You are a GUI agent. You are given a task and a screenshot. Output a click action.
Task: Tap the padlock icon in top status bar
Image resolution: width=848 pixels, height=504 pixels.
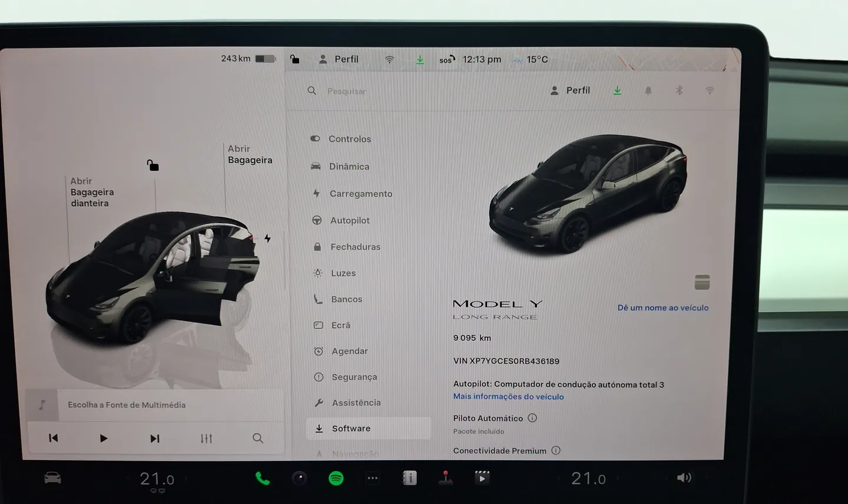(295, 59)
